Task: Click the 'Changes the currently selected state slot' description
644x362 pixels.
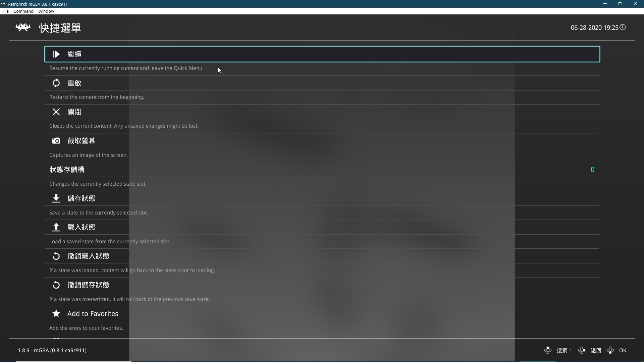Action: 98,184
